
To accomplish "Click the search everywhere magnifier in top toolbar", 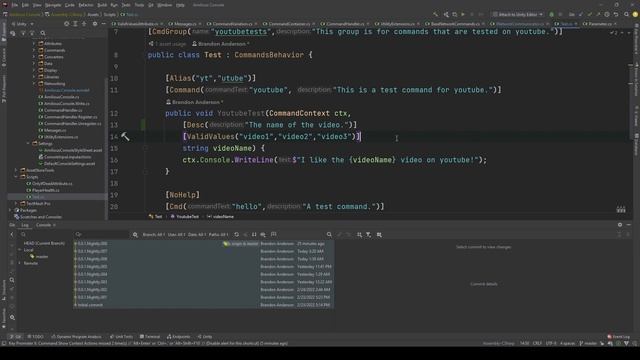I will pos(627,14).
